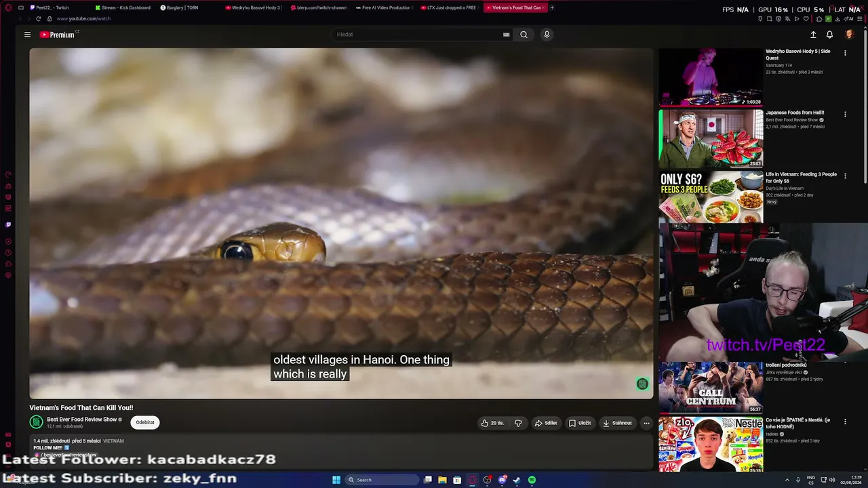This screenshot has width=868, height=488.
Task: Click the VIETNAM tag in description
Action: pyautogui.click(x=113, y=441)
